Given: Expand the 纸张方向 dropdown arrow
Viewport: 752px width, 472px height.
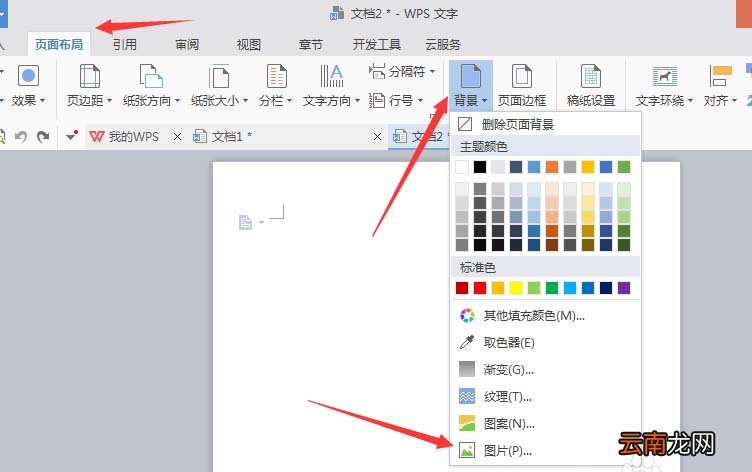Looking at the screenshot, I should pyautogui.click(x=177, y=101).
